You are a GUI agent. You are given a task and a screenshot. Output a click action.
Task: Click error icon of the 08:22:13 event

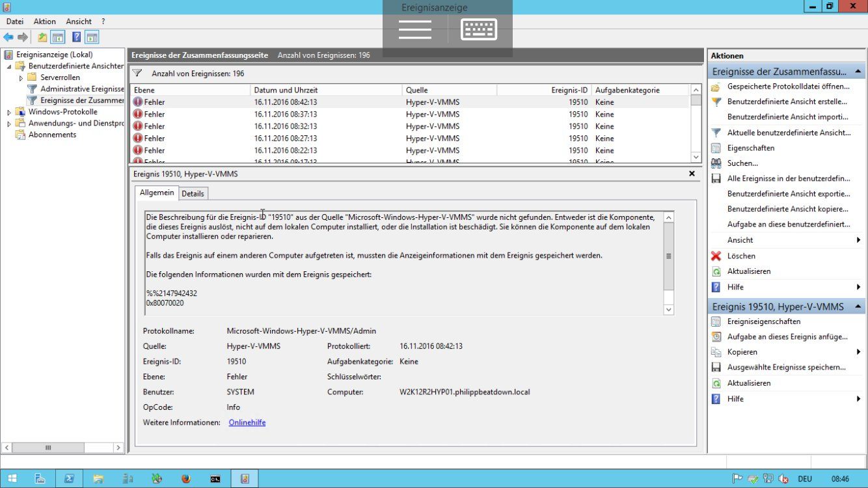[137, 150]
